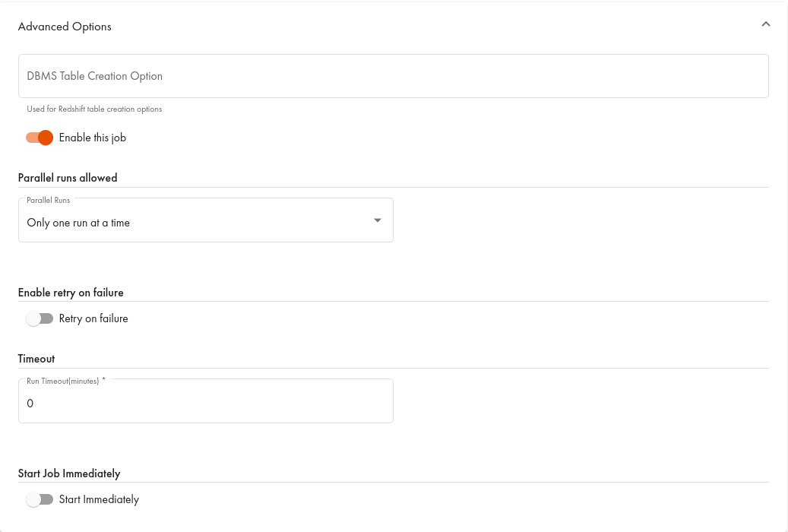The image size is (788, 532).
Task: Focus the DBMS Table Creation Option field
Action: pos(393,76)
